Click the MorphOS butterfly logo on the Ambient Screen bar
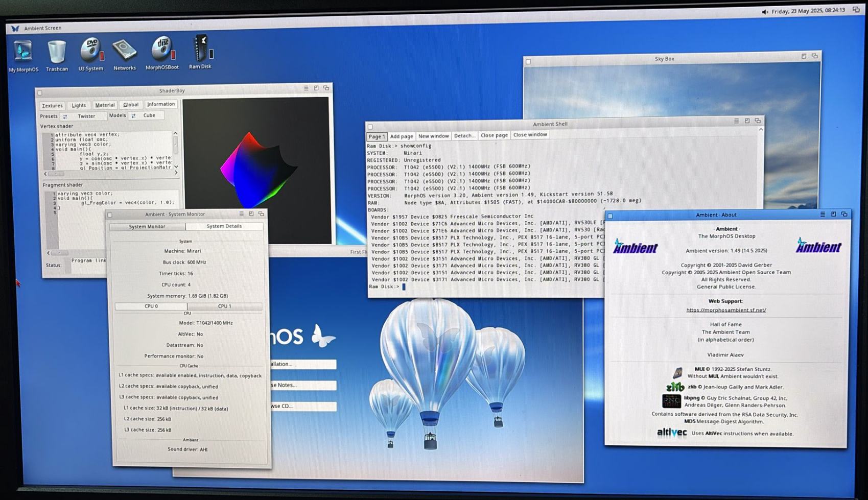 point(15,29)
